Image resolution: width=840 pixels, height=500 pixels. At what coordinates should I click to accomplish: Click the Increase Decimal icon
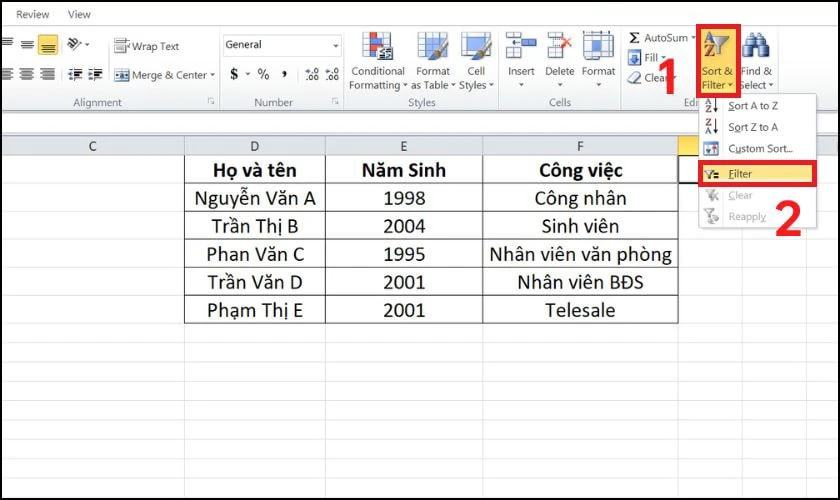click(312, 74)
